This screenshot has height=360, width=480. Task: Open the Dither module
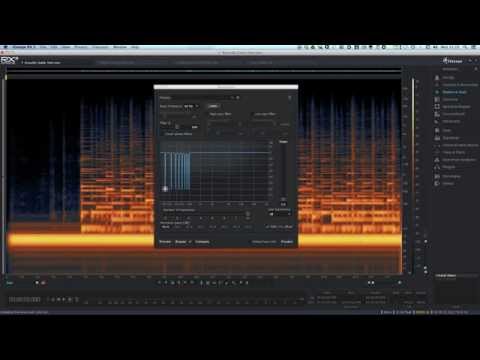pos(448,183)
